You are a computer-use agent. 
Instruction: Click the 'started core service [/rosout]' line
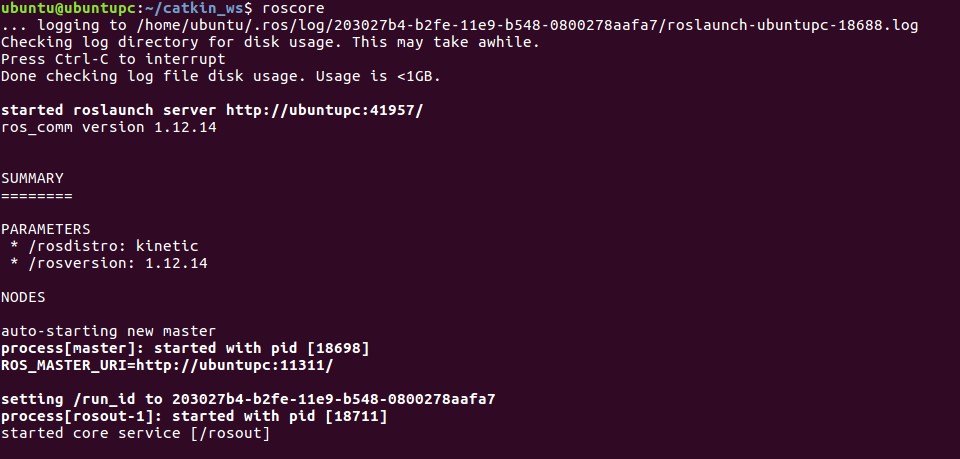[x=135, y=433]
